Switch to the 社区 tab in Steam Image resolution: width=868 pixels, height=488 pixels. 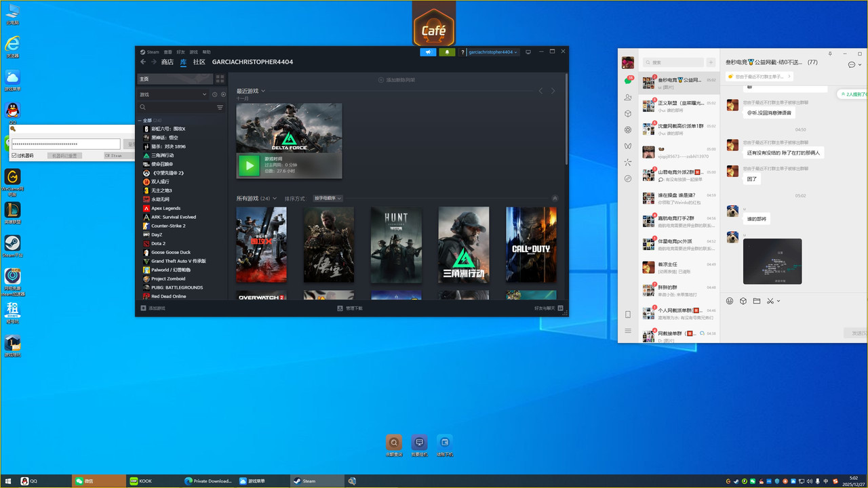tap(199, 62)
